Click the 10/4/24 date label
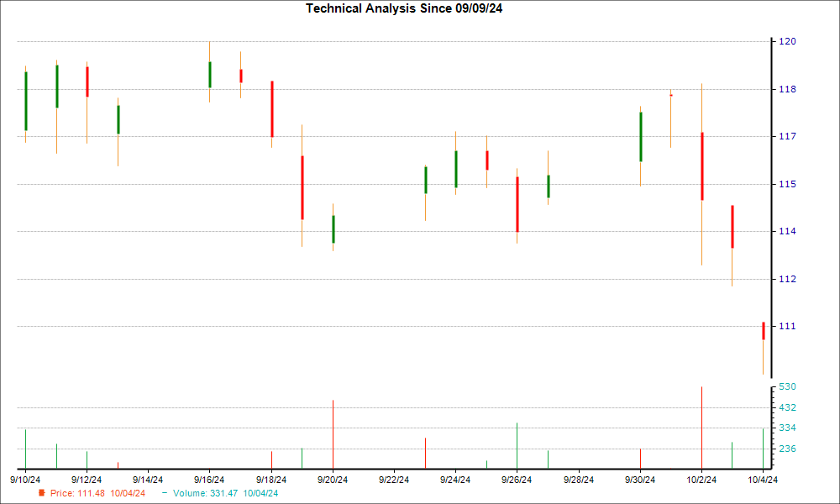The width and height of the screenshot is (840, 504). [x=763, y=480]
